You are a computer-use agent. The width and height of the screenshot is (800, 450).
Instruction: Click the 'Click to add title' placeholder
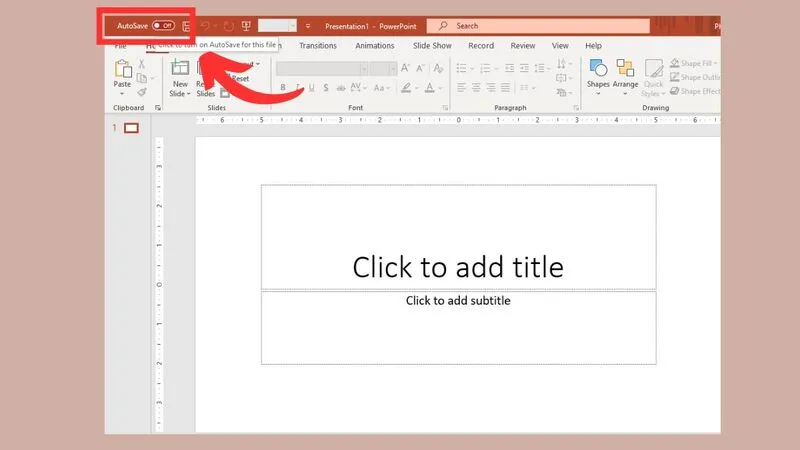(458, 238)
